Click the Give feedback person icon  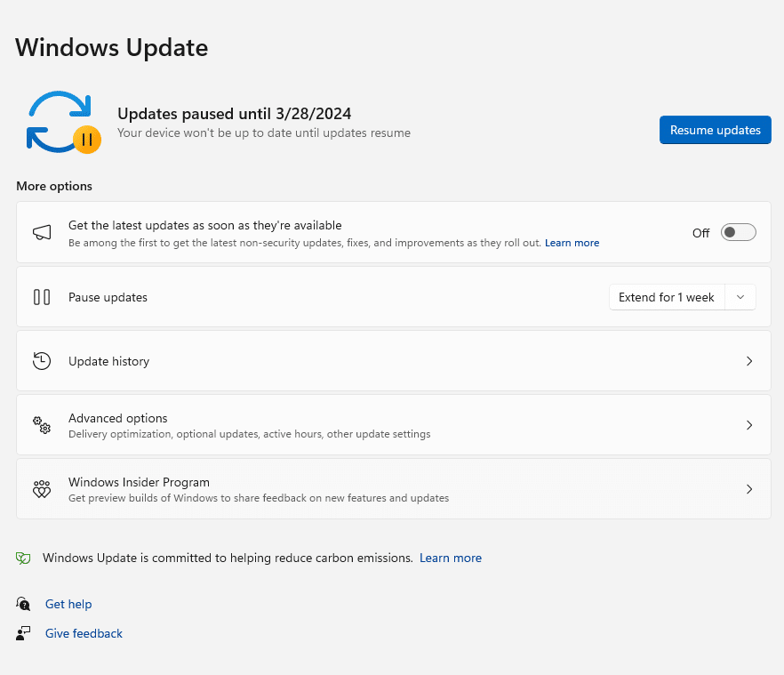23,633
